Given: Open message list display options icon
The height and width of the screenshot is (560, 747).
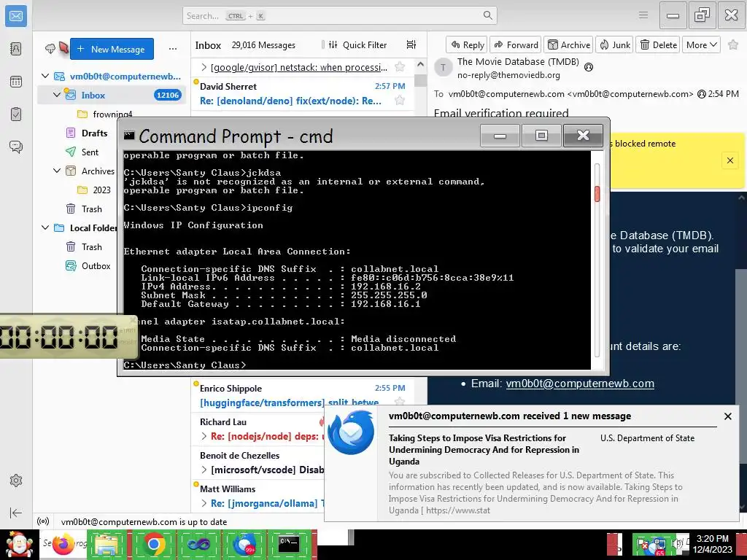Looking at the screenshot, I should [x=411, y=44].
